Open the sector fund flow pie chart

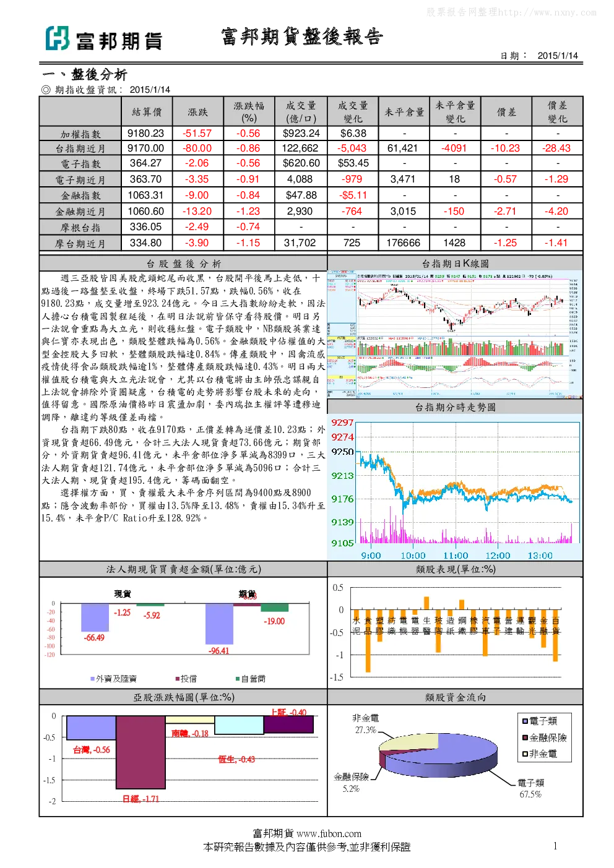437,755
